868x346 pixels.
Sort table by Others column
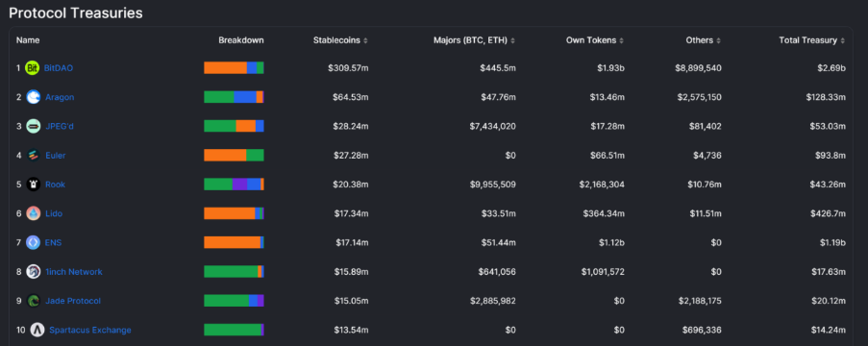pyautogui.click(x=703, y=40)
